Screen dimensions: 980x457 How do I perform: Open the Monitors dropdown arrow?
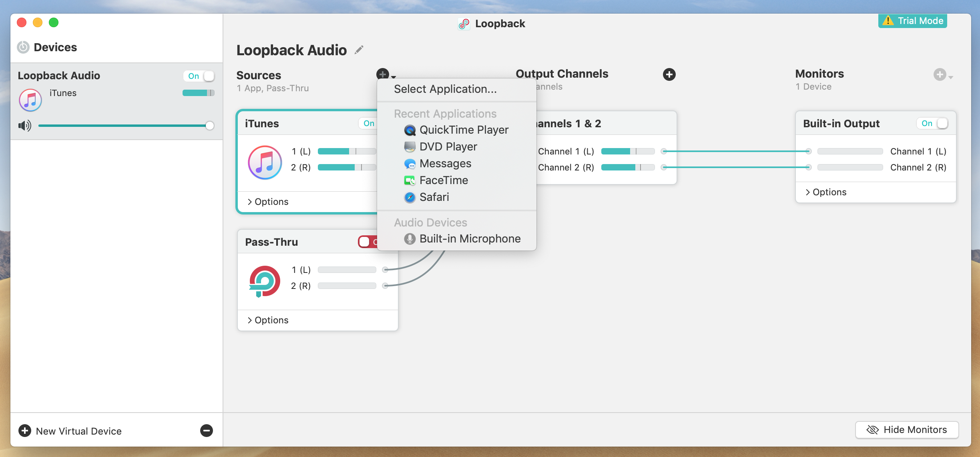click(x=951, y=77)
